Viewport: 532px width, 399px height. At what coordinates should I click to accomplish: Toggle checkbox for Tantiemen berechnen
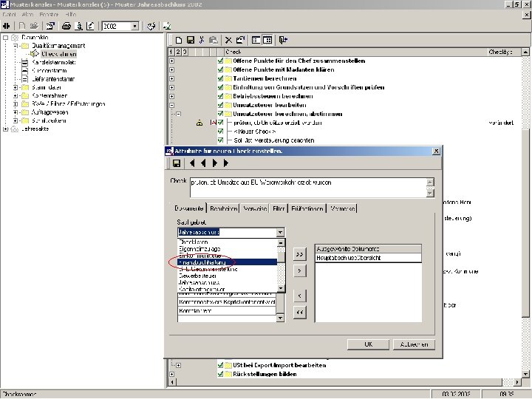click(x=220, y=79)
